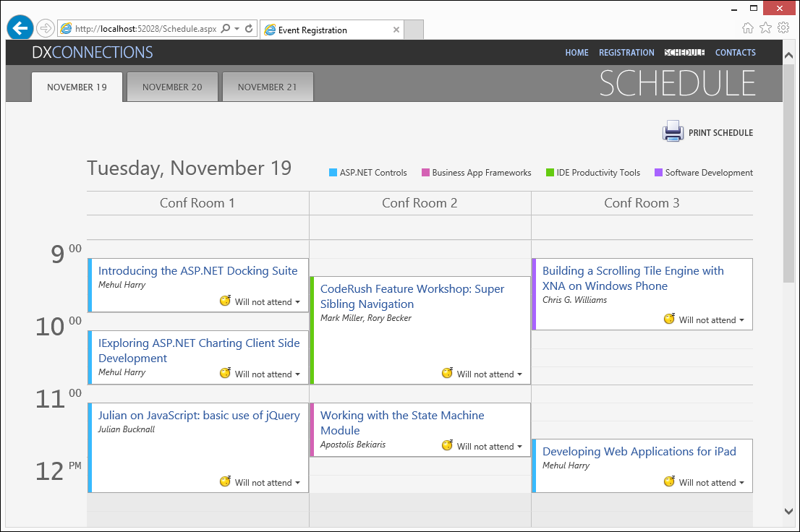Image resolution: width=800 pixels, height=532 pixels.
Task: Open the IExploring ASP.NET Charting session link
Action: 199,351
